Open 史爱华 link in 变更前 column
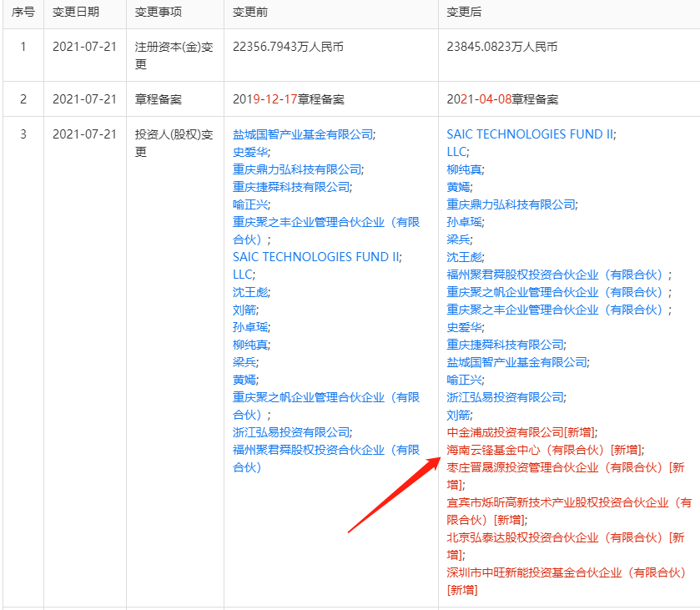The image size is (700, 610). 250,152
